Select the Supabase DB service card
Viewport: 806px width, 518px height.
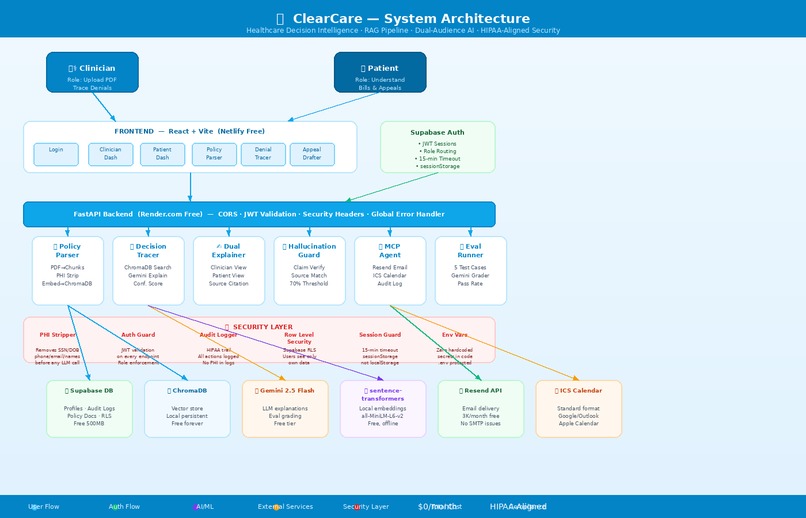(x=89, y=409)
